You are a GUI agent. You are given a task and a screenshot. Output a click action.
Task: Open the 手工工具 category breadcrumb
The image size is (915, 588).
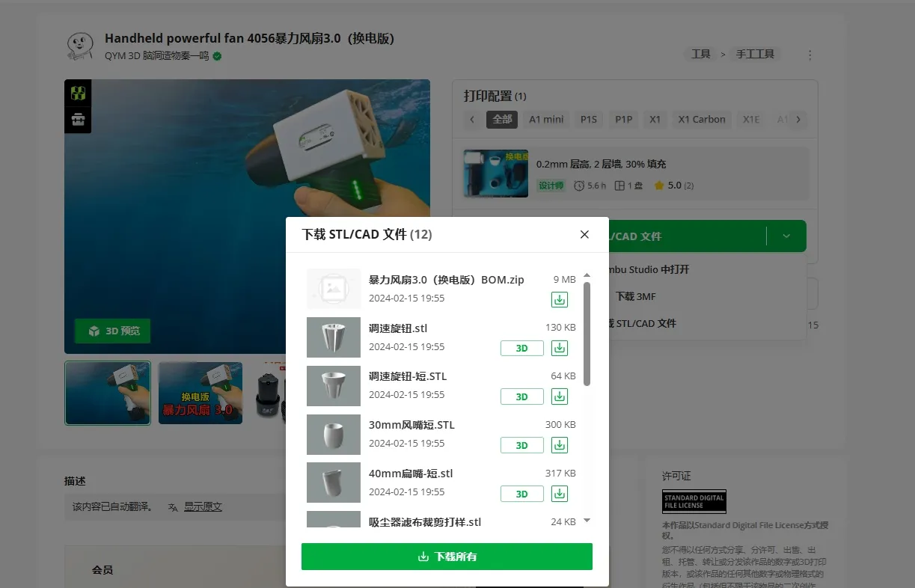pos(755,55)
